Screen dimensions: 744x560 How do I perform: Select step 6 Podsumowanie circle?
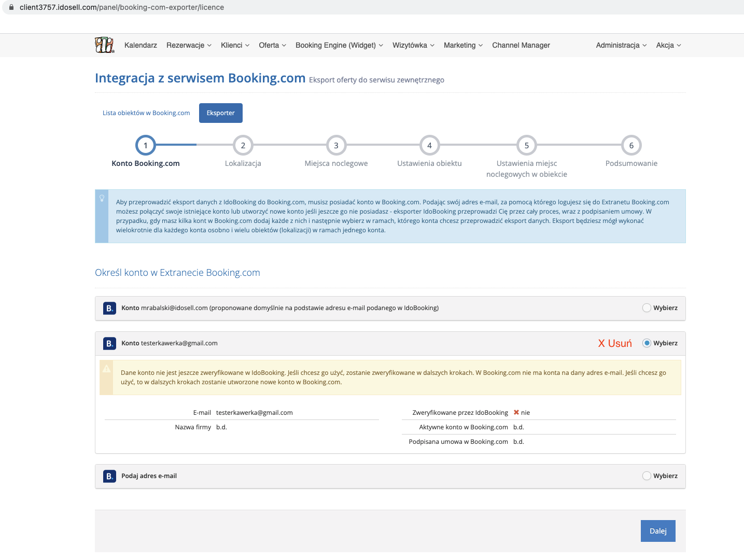[x=631, y=145]
